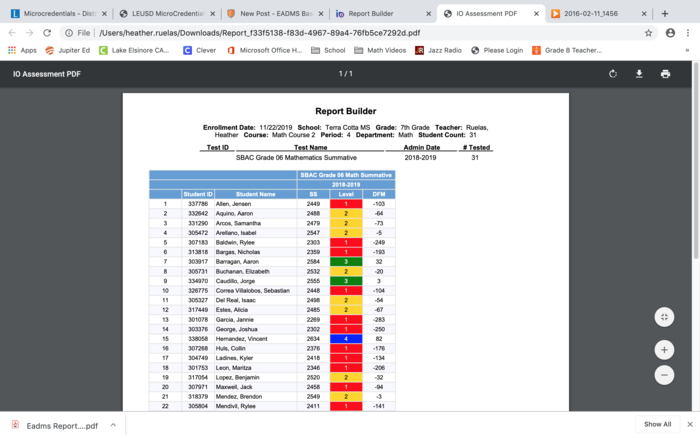Open a new browser tab
Screen dimensions: 700x438
pyautogui.click(x=665, y=13)
